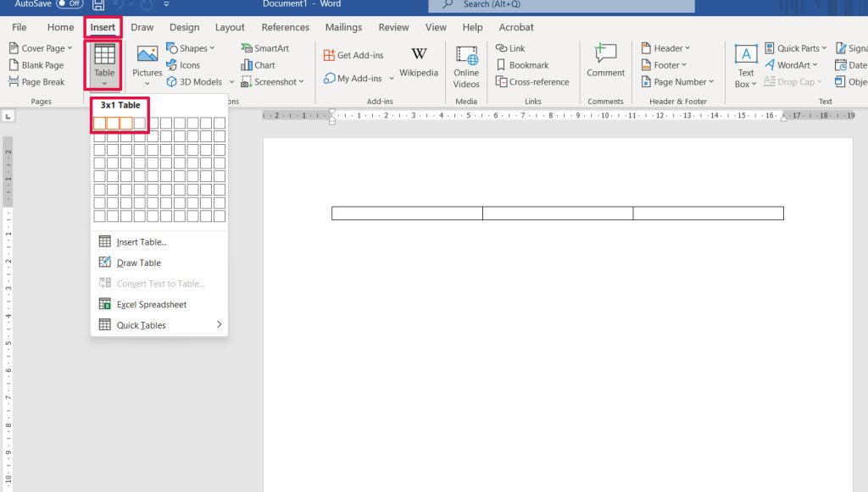Switch to the Review tab
868x492 pixels.
pos(393,27)
